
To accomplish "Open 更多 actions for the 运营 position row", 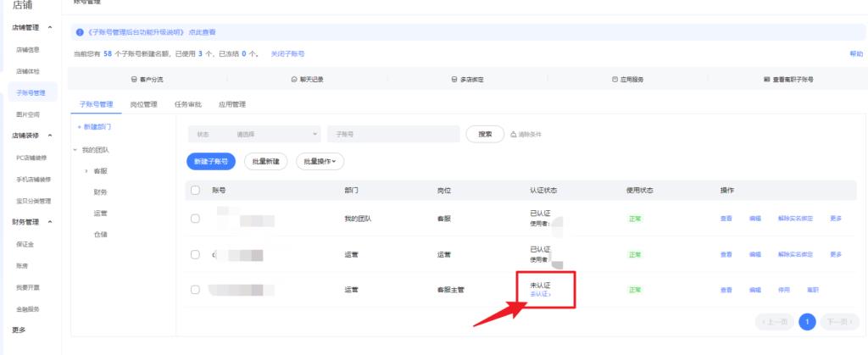I will click(836, 254).
